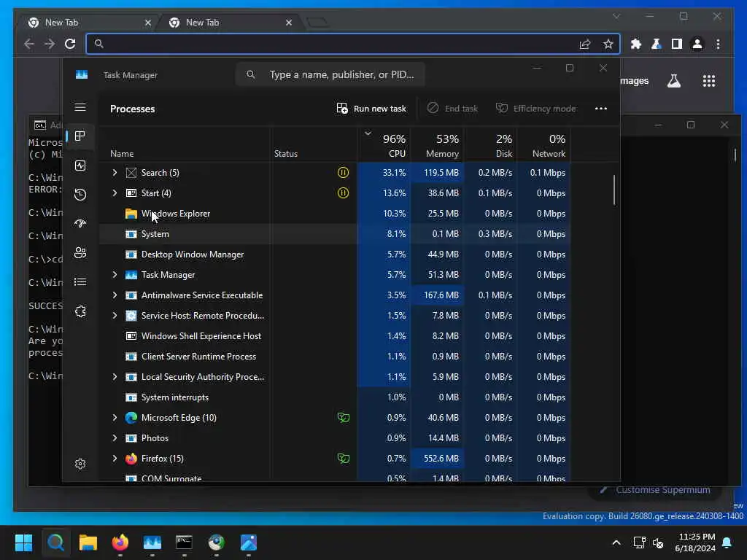Open the Google apps grid icon
This screenshot has height=560, width=747.
click(x=709, y=81)
